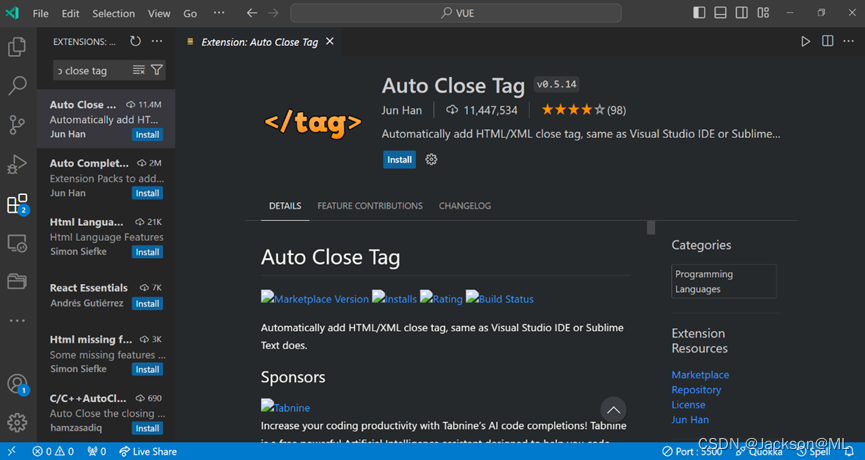This screenshot has height=460, width=865.
Task: Switch to the CHANGELOG tab
Action: 464,206
